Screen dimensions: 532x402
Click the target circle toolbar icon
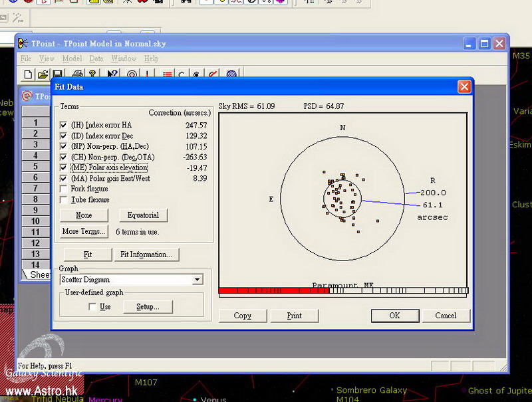click(x=132, y=74)
